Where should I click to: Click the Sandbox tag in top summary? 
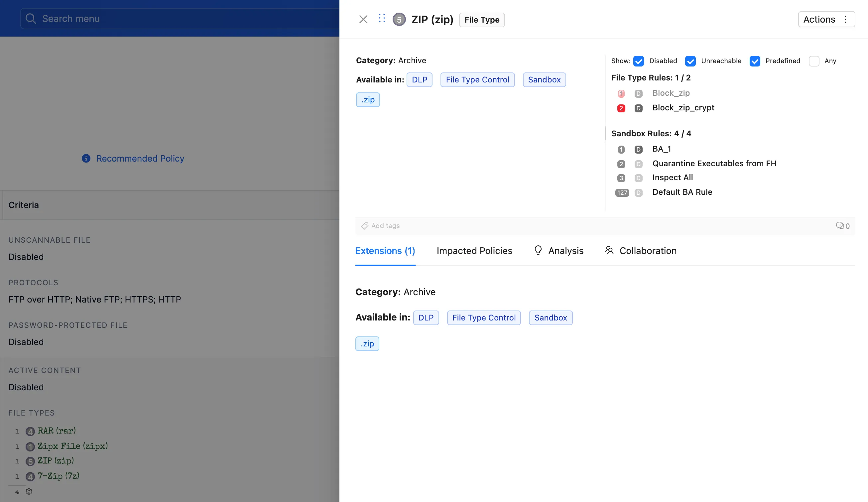[544, 79]
